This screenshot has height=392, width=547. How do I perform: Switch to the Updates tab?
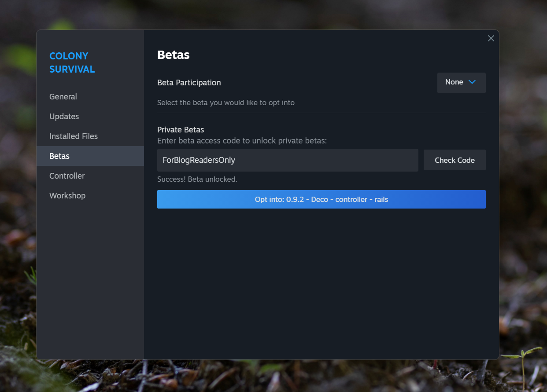[90, 117]
